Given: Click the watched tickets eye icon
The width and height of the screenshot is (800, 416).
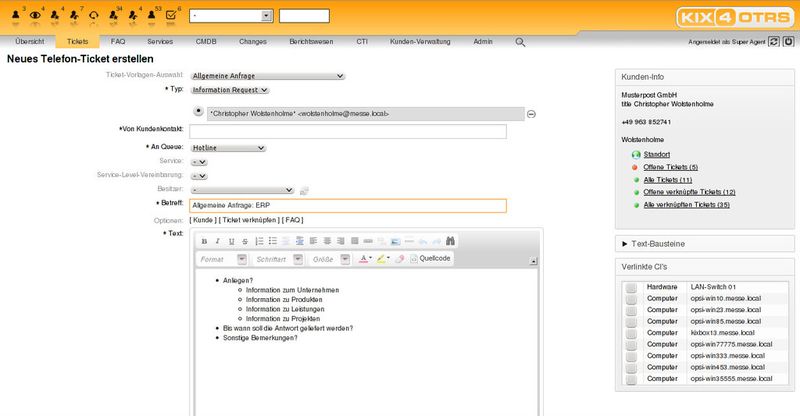Looking at the screenshot, I should coord(37,15).
